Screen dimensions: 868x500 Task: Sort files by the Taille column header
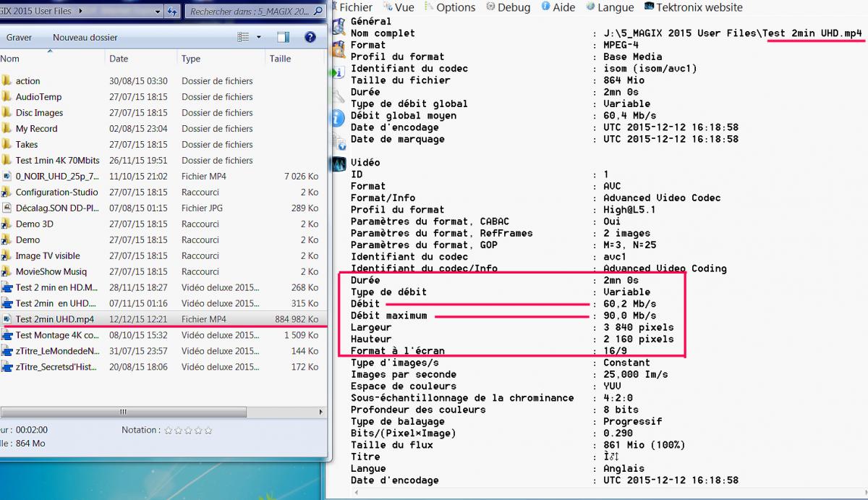[295, 59]
